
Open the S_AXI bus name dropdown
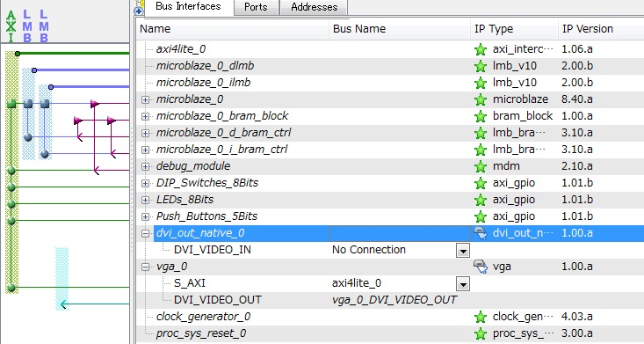click(463, 283)
